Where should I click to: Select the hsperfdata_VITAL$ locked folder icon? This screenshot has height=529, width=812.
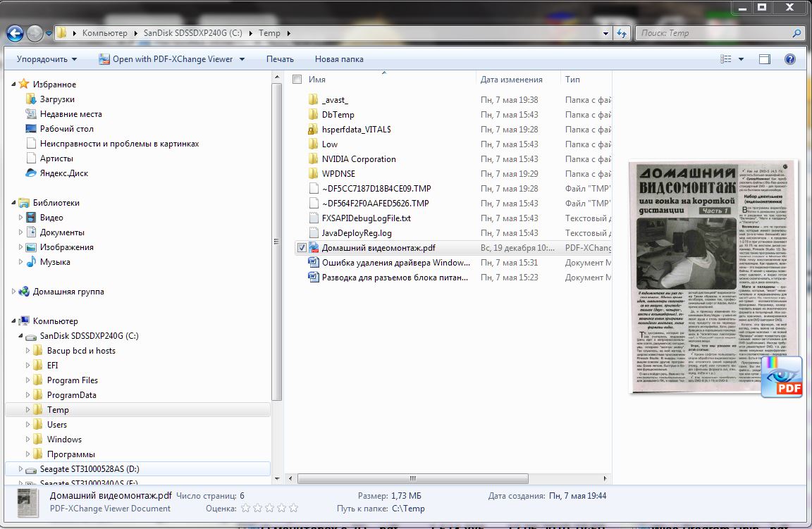[x=314, y=130]
